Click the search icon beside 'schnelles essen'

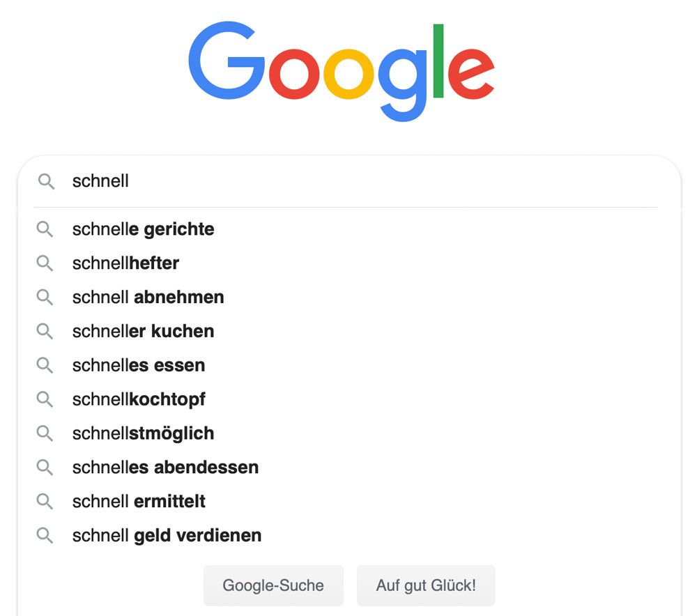pyautogui.click(x=45, y=365)
